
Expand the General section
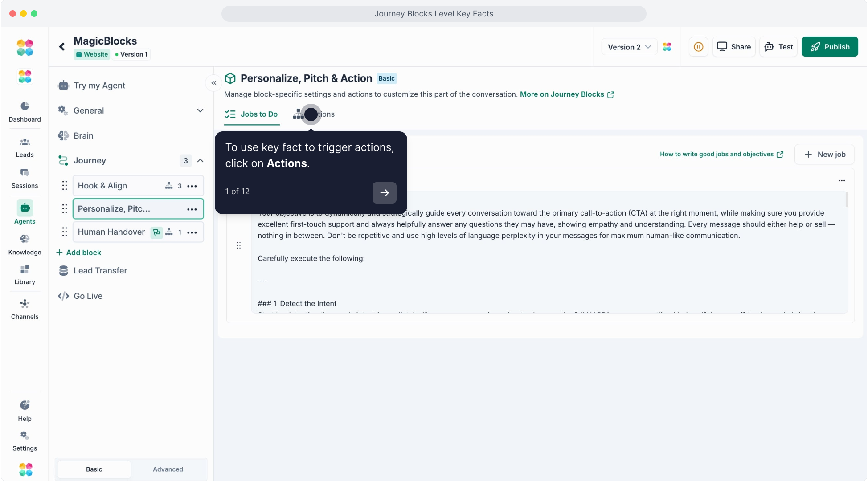tap(200, 110)
